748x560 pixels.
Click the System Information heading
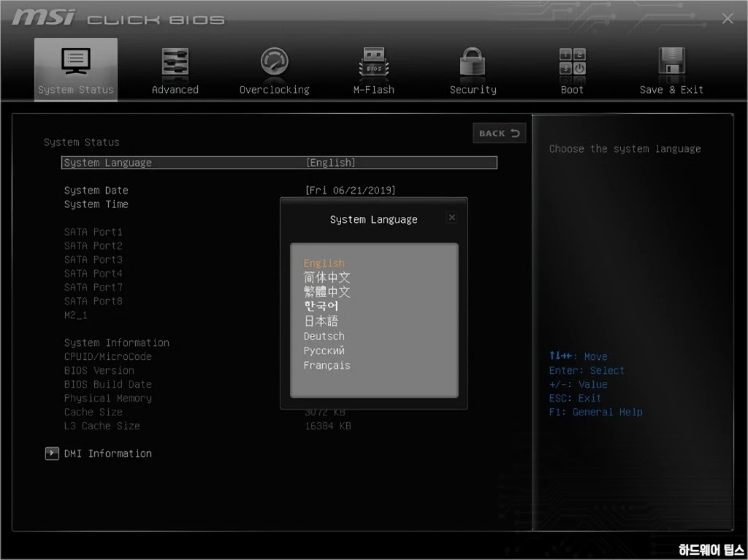pyautogui.click(x=117, y=342)
